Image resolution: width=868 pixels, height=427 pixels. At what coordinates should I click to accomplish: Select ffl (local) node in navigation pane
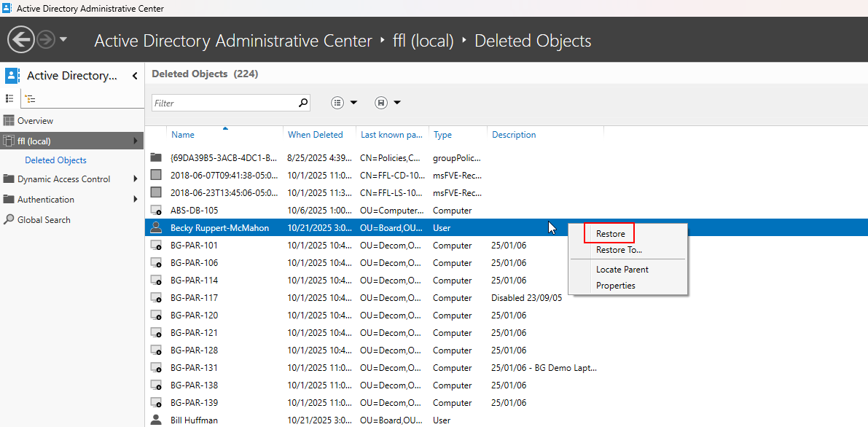[x=72, y=141]
